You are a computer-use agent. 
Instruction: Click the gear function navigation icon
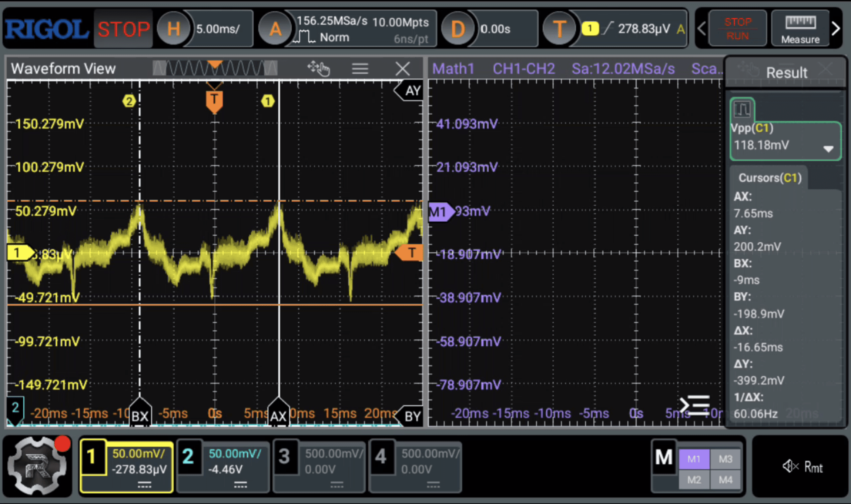[37, 465]
